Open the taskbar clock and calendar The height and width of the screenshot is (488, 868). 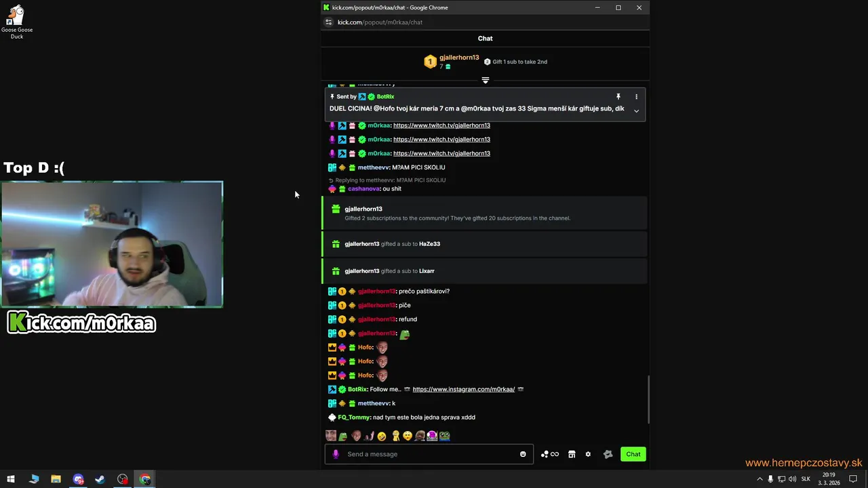point(829,479)
